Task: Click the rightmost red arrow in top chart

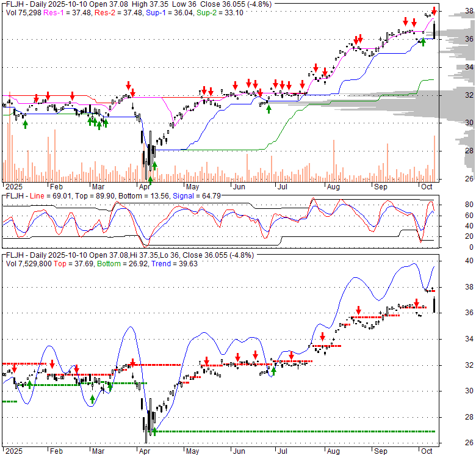Action: [x=434, y=11]
